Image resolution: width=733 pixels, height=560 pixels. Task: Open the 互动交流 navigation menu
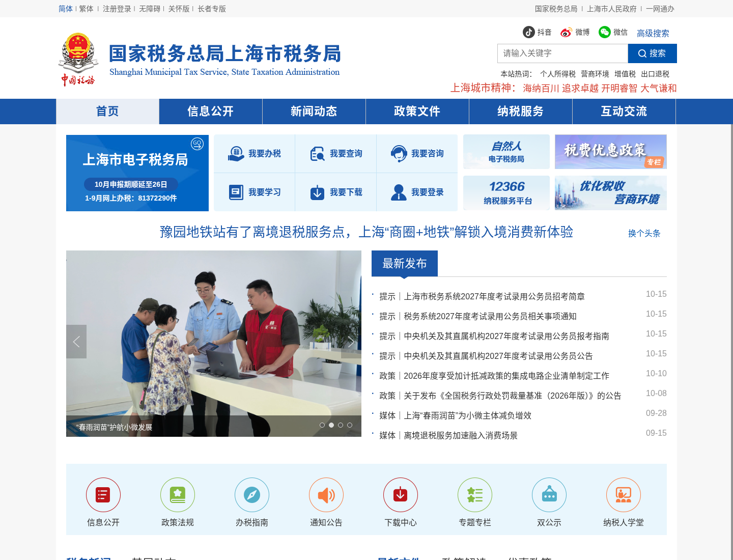pos(624,111)
